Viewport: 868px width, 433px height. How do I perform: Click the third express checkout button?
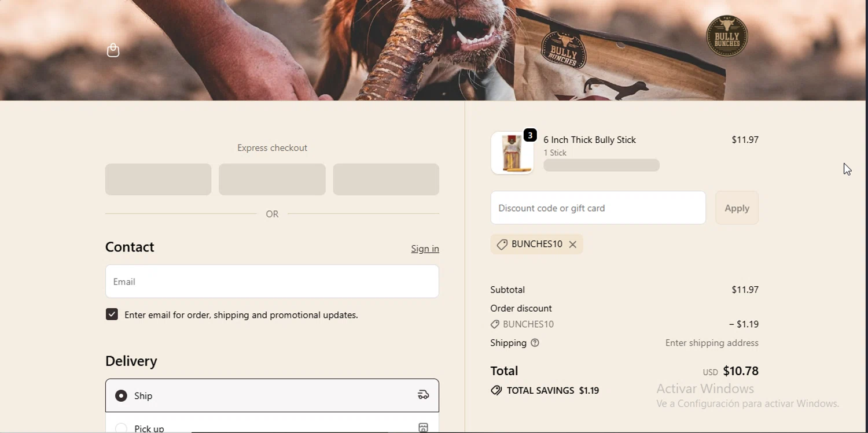pos(386,179)
